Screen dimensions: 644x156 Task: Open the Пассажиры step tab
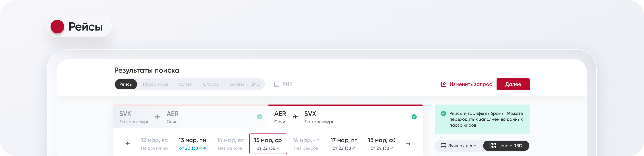point(156,84)
